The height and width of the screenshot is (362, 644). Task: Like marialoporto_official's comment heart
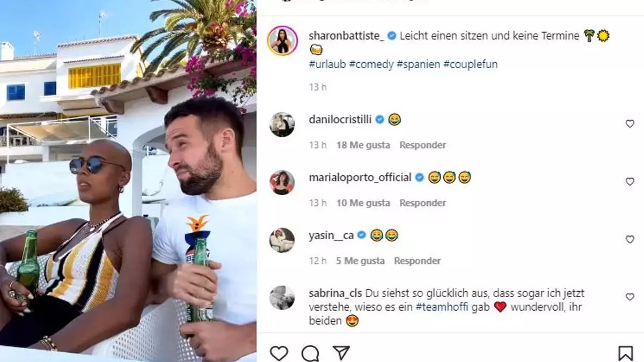630,182
